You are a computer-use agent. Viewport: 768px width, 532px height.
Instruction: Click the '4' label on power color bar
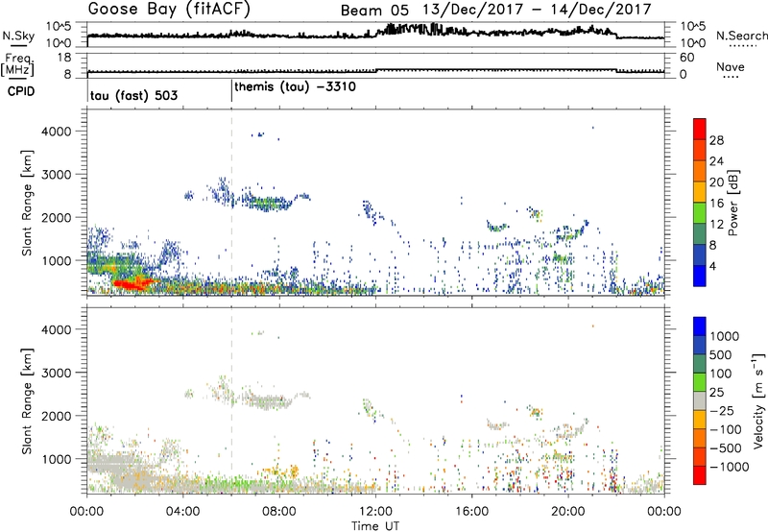713,267
